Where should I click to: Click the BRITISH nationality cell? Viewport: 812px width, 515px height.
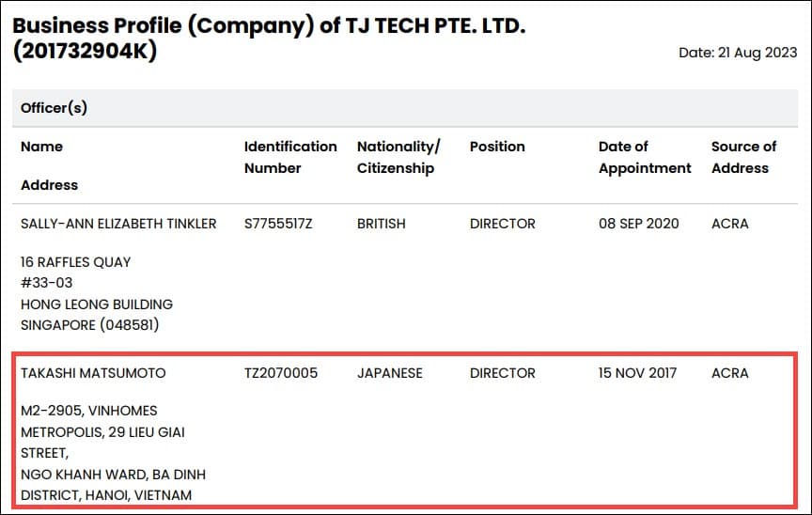381,224
